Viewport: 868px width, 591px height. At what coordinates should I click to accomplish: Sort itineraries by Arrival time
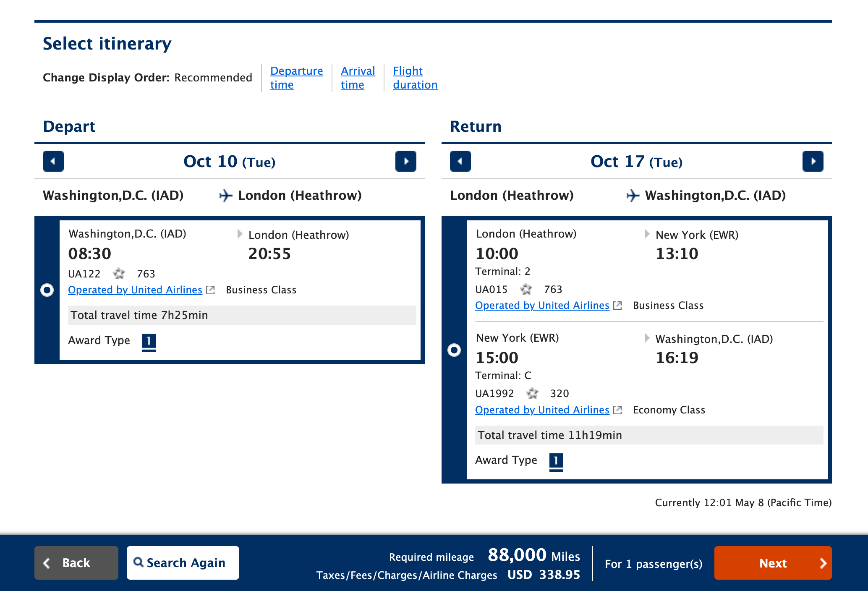click(x=358, y=78)
